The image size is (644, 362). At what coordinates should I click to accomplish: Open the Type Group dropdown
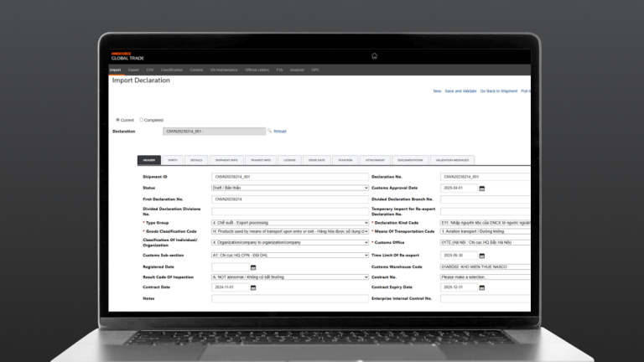(289, 223)
